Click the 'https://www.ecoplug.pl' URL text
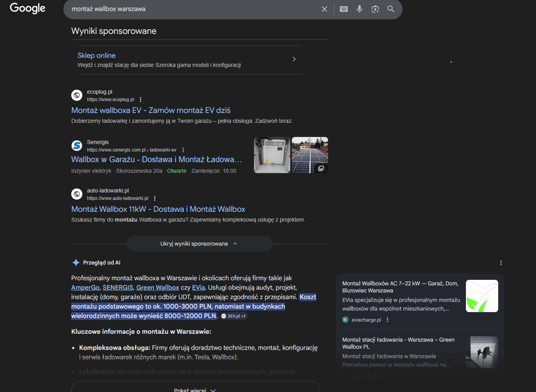Image resolution: width=536 pixels, height=392 pixels. point(111,100)
